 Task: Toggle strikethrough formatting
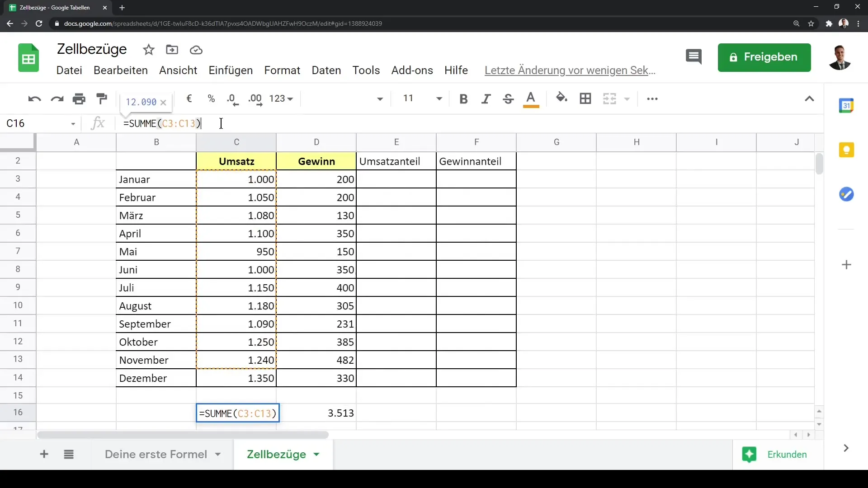point(508,99)
